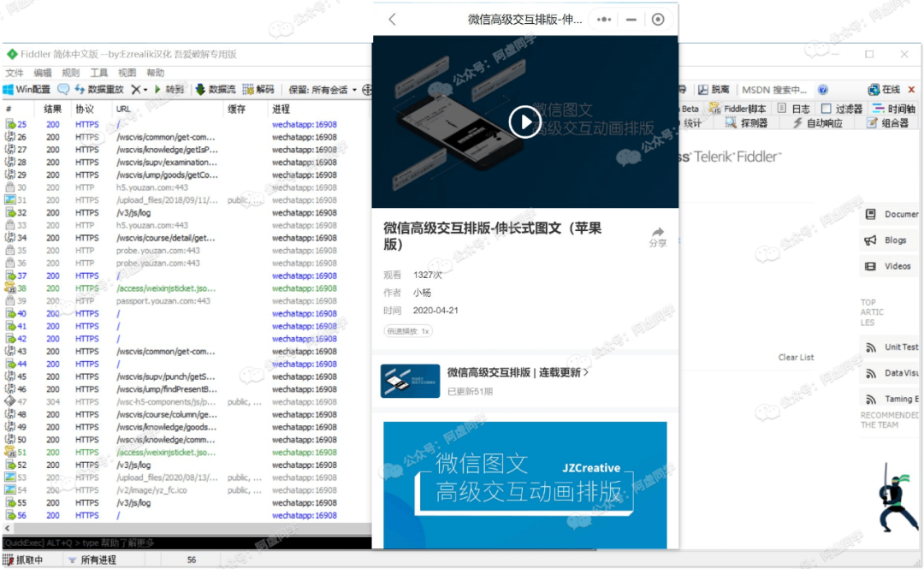Image resolution: width=924 pixels, height=569 pixels.
Task: Select session 45 punch/getS row
Action: coord(171,376)
